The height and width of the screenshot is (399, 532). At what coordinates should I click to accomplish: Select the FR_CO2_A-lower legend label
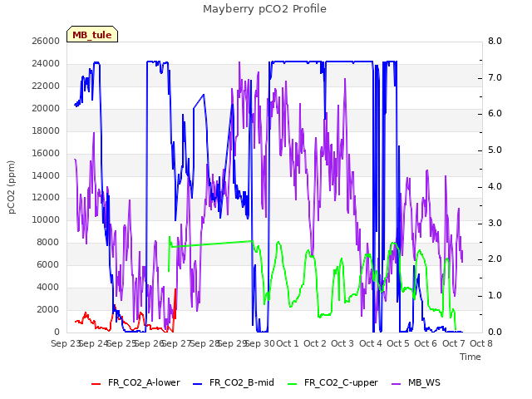[144, 382]
